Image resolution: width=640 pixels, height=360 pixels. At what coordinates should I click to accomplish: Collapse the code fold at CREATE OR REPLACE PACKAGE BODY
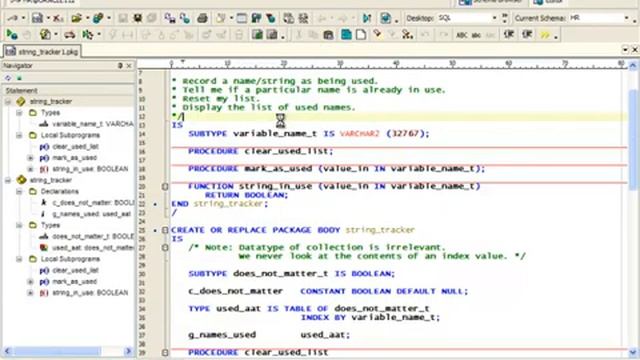pyautogui.click(x=165, y=230)
